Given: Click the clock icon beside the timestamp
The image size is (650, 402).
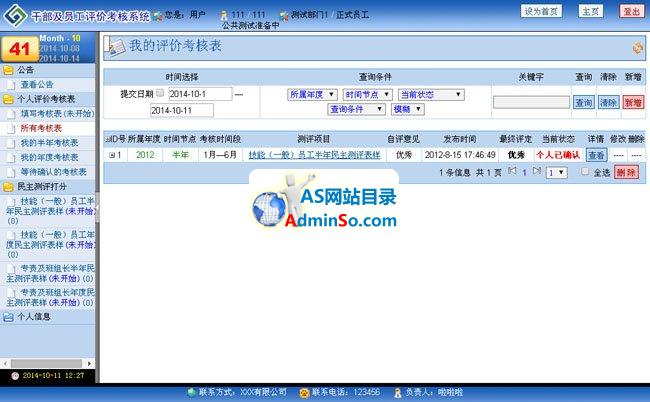Looking at the screenshot, I should coord(15,376).
